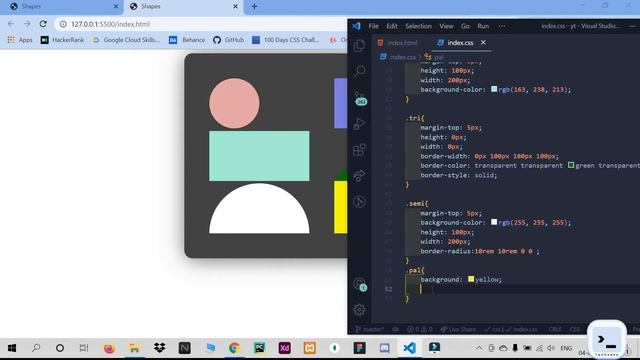Open the File menu in VS Code

click(x=373, y=26)
